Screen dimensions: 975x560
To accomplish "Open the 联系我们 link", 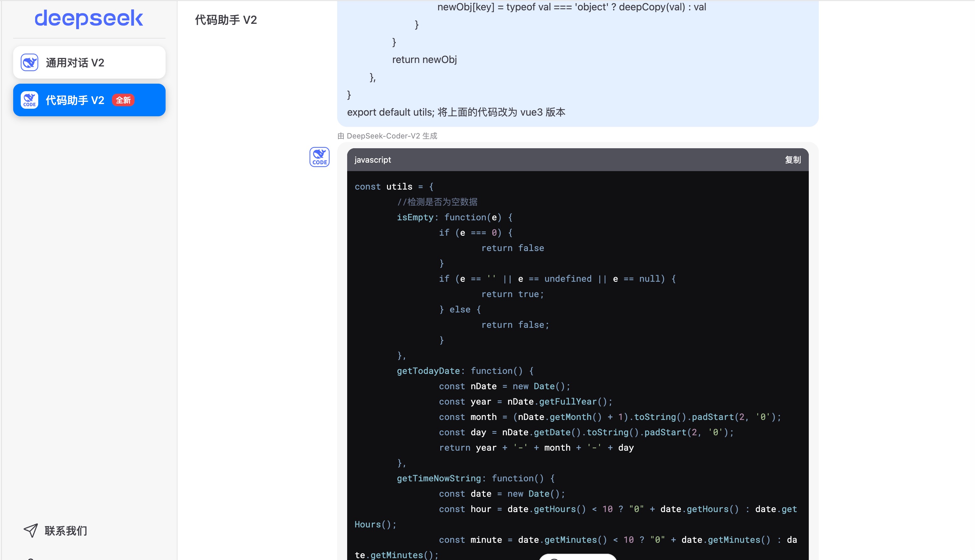I will click(66, 531).
